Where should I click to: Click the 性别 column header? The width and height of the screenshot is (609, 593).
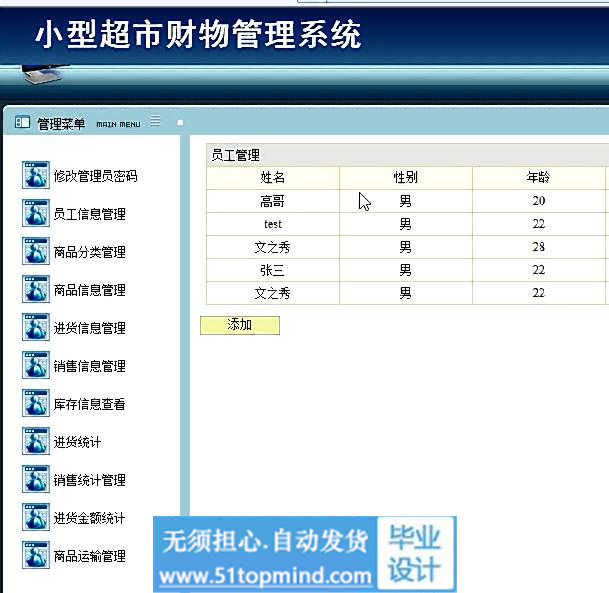[405, 178]
